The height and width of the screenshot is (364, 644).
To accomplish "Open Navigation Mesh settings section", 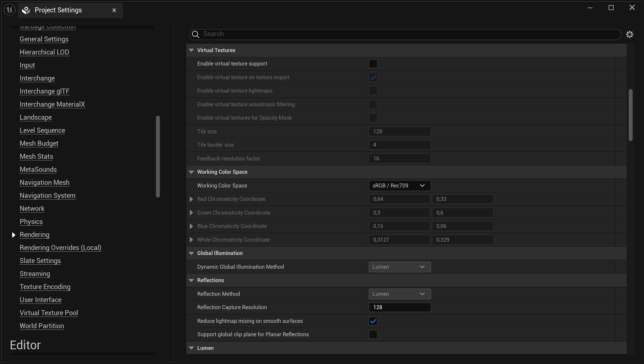I will (x=44, y=182).
